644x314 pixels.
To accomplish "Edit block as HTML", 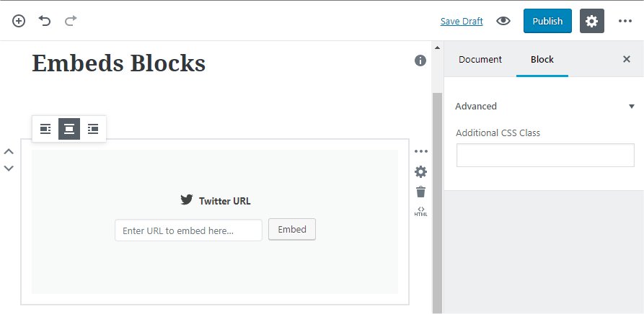I will pyautogui.click(x=421, y=211).
